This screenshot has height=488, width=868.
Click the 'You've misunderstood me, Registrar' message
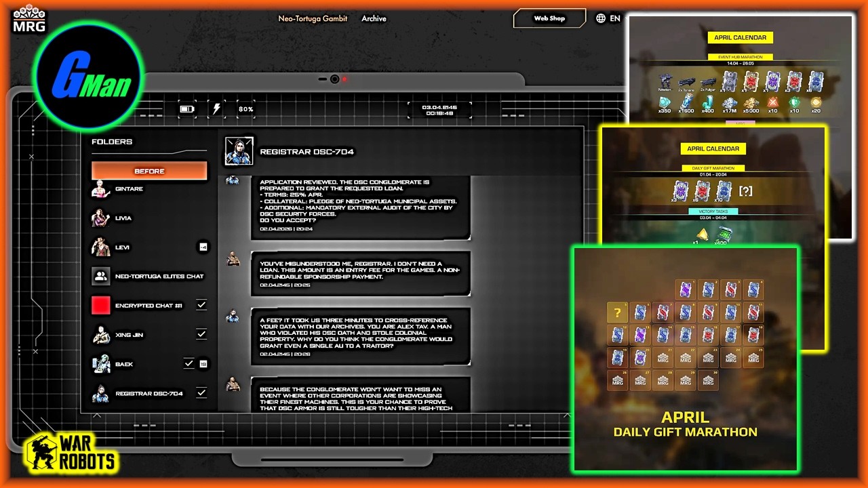coord(361,274)
